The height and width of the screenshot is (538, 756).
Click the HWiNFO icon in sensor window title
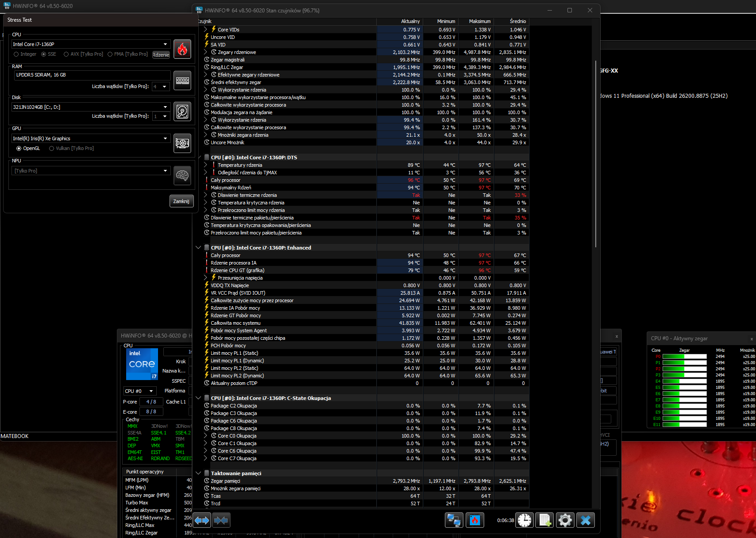point(199,10)
